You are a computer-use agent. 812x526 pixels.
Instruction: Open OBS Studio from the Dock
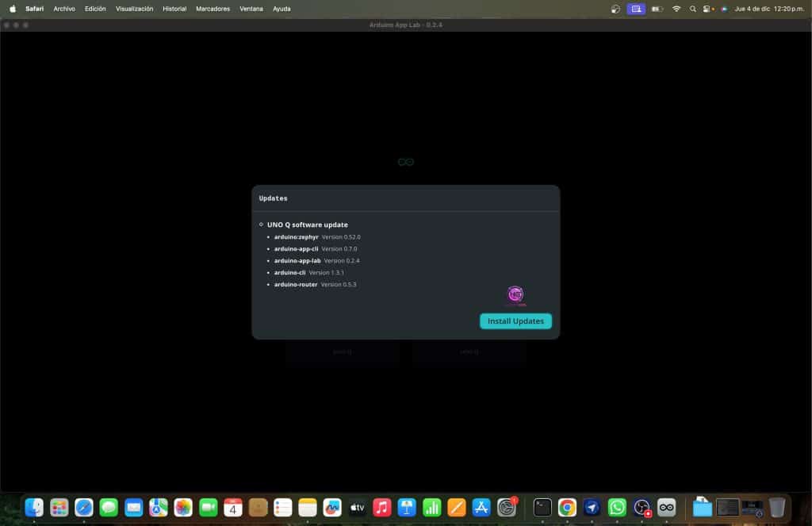click(x=642, y=507)
